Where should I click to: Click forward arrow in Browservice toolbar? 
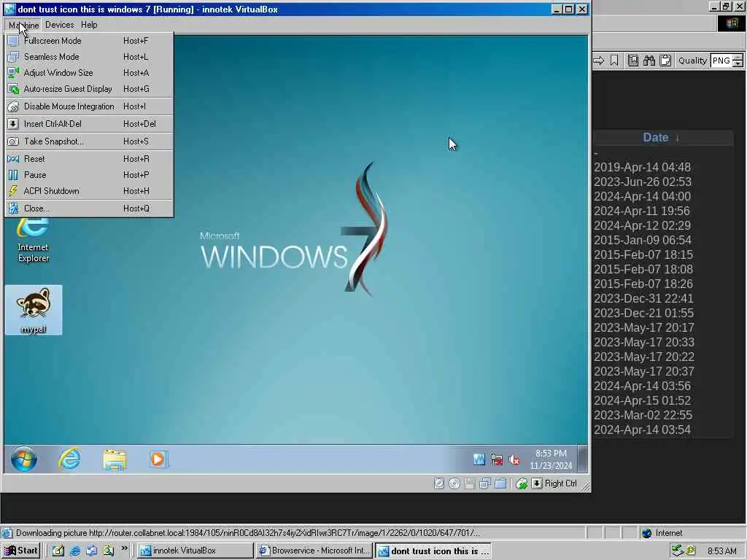click(598, 61)
